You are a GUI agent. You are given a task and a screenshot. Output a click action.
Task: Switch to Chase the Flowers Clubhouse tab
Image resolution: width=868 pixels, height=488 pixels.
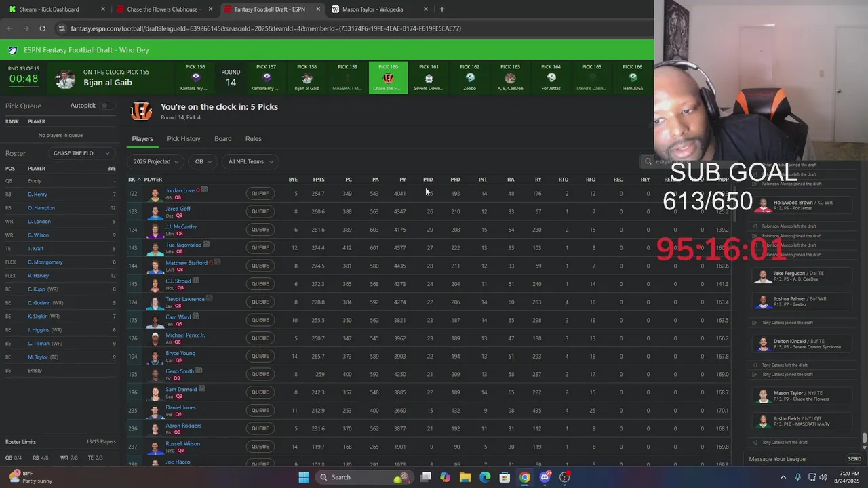tap(165, 9)
